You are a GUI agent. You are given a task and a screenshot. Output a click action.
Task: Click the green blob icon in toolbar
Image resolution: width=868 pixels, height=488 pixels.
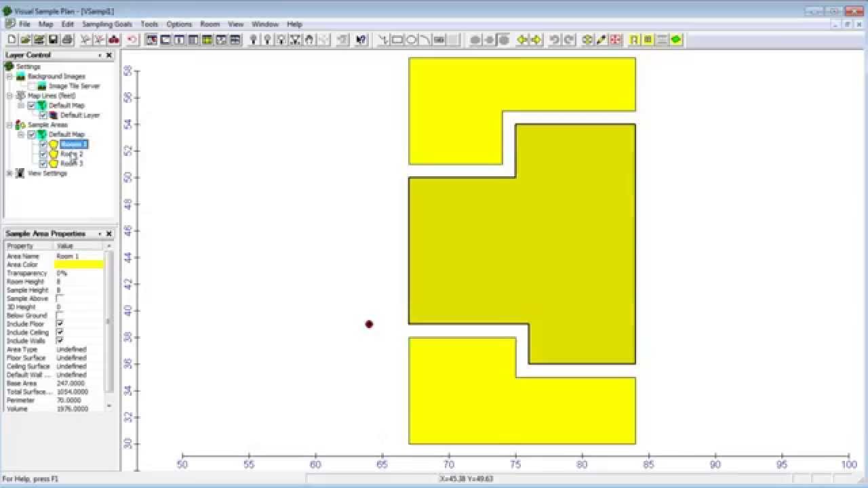676,40
